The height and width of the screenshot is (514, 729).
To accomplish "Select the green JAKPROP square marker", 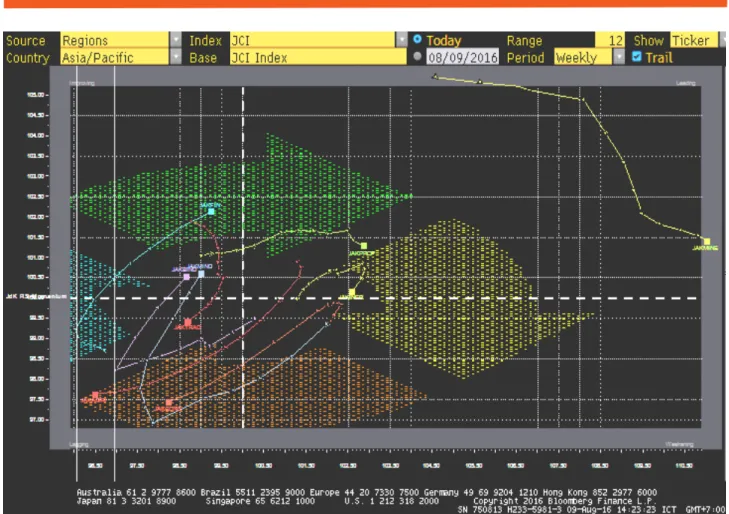I will point(364,246).
